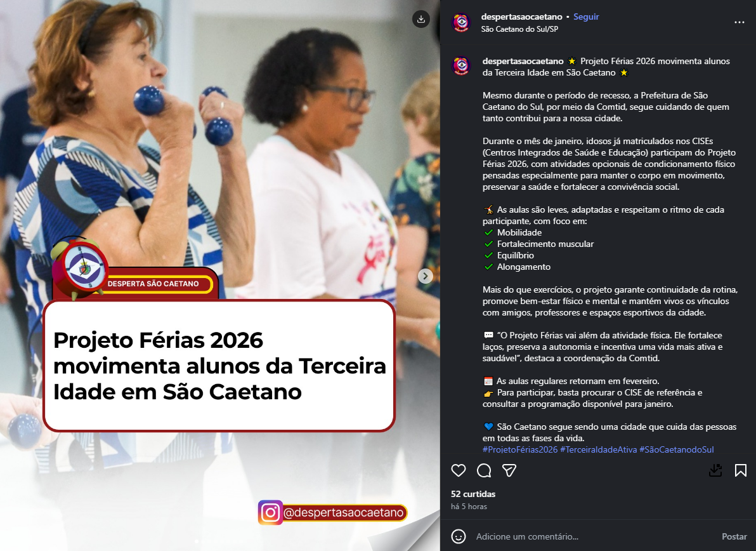This screenshot has height=551, width=756.
Task: Save the post with the bookmark icon
Action: 741,470
